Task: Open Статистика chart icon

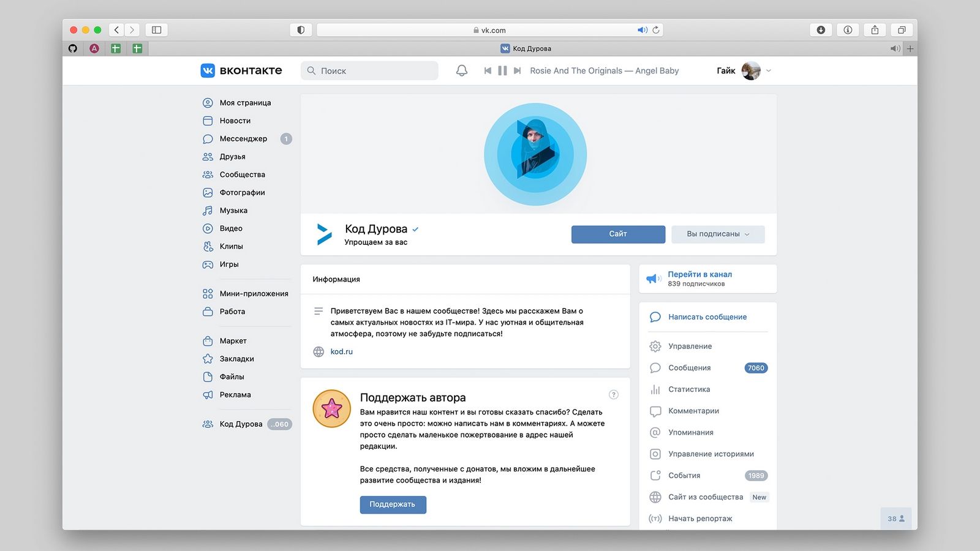Action: click(655, 389)
